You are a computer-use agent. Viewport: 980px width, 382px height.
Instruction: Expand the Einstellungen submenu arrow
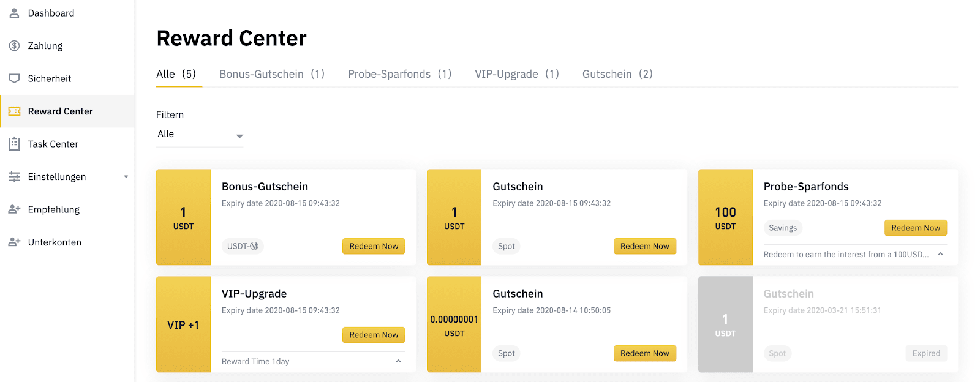[126, 177]
